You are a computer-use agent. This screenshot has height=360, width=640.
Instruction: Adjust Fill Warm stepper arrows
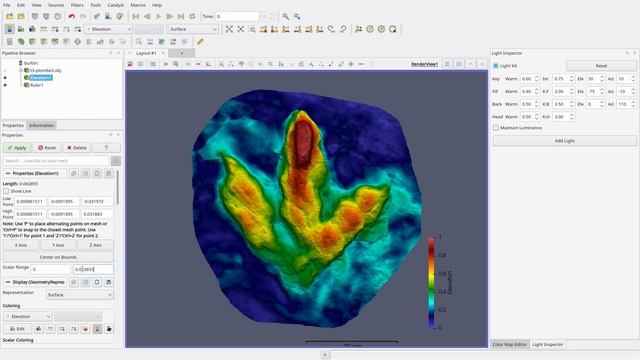(x=536, y=91)
